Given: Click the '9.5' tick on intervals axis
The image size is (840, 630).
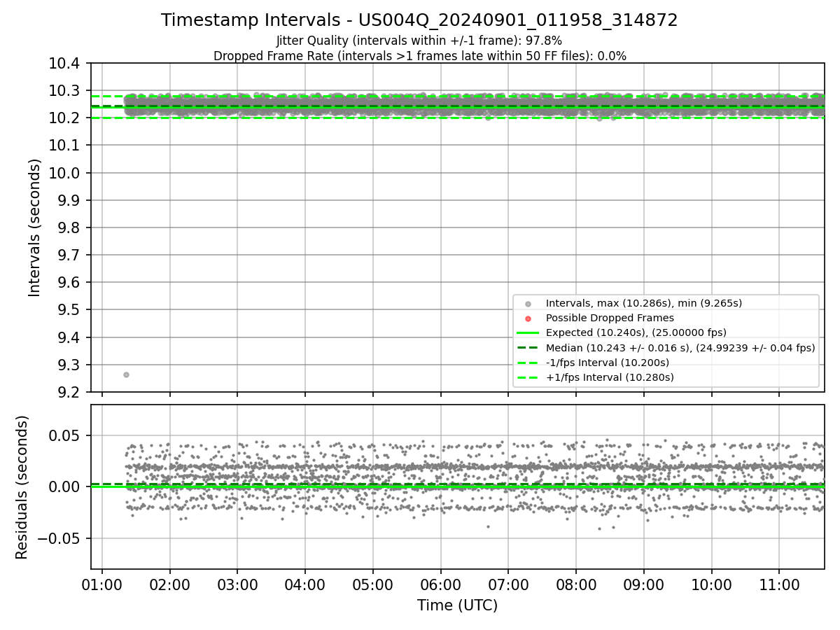Looking at the screenshot, I should coord(69,310).
